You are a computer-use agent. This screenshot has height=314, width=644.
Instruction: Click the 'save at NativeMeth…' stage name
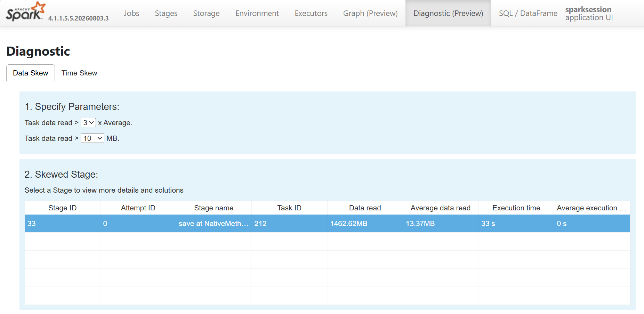coord(214,224)
